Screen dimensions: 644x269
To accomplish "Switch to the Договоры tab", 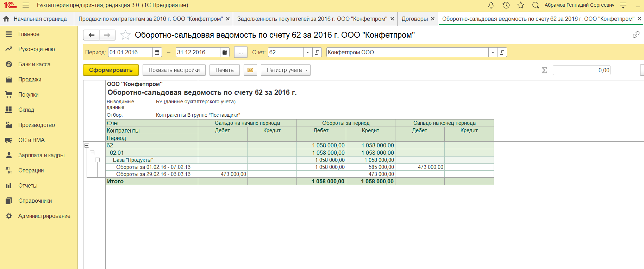I will click(414, 19).
